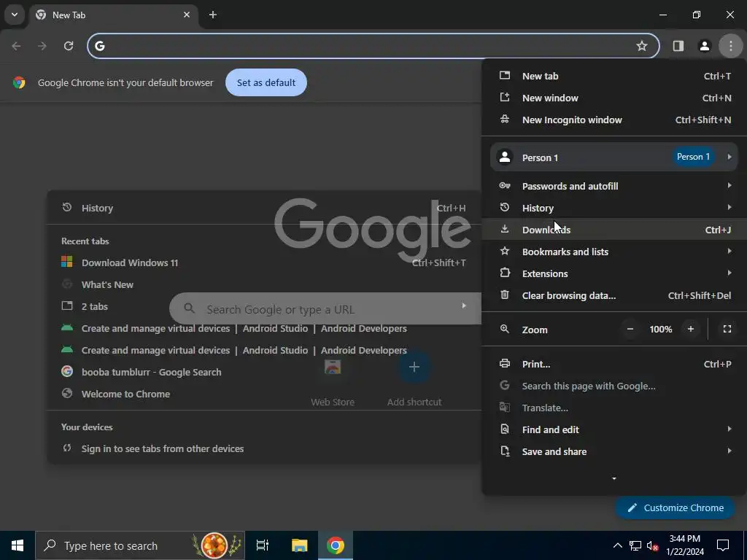Click the Person 1 blue badge
Image resolution: width=747 pixels, height=560 pixels.
[693, 157]
